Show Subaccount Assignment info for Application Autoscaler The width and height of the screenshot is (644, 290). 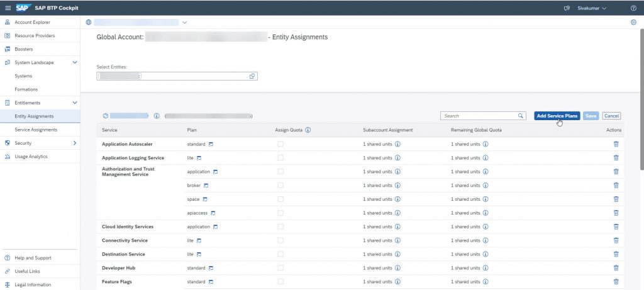[x=397, y=144]
